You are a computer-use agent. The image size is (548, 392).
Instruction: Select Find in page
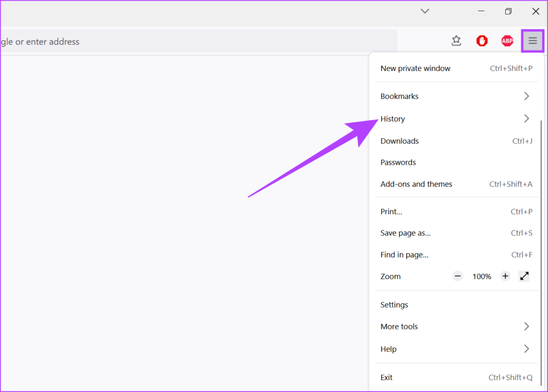404,255
